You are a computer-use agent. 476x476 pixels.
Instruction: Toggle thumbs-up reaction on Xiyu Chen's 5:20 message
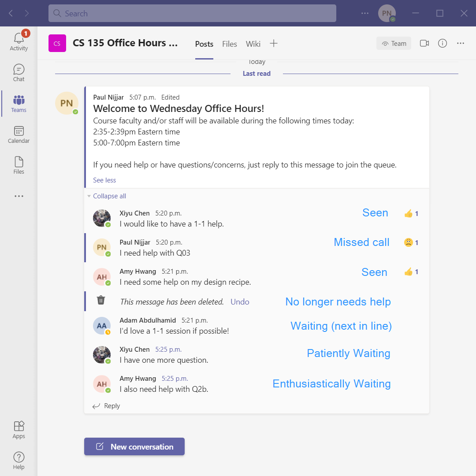pyautogui.click(x=411, y=214)
